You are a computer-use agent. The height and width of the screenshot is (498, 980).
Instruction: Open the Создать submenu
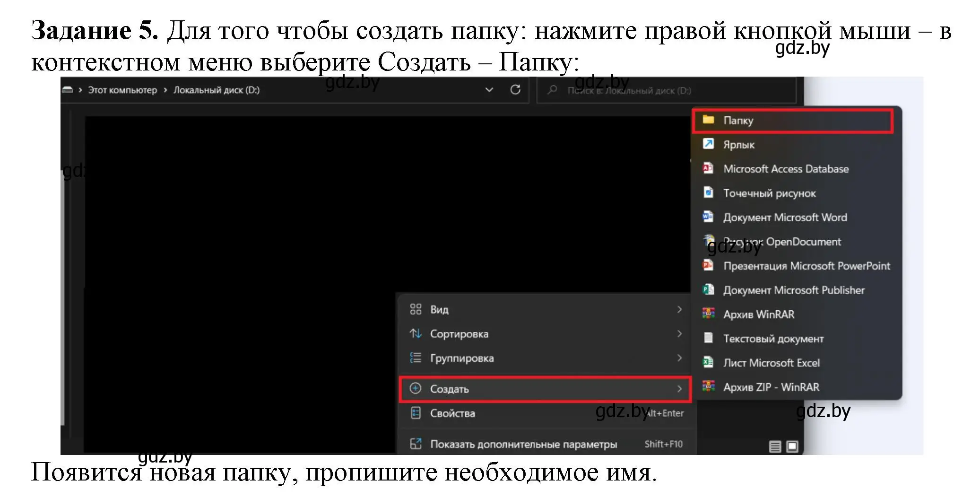pyautogui.click(x=545, y=389)
